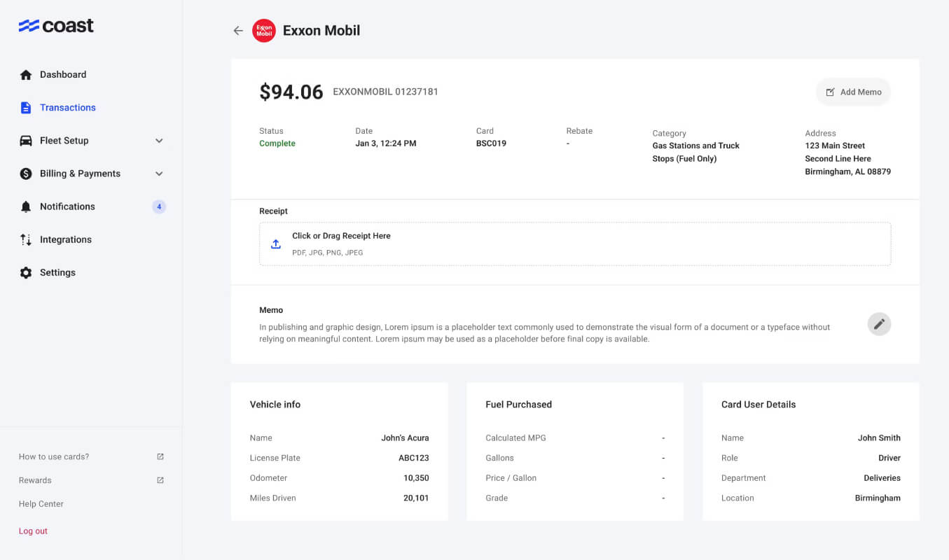The image size is (949, 560).
Task: Click the Exxon Mobil page title
Action: point(321,31)
